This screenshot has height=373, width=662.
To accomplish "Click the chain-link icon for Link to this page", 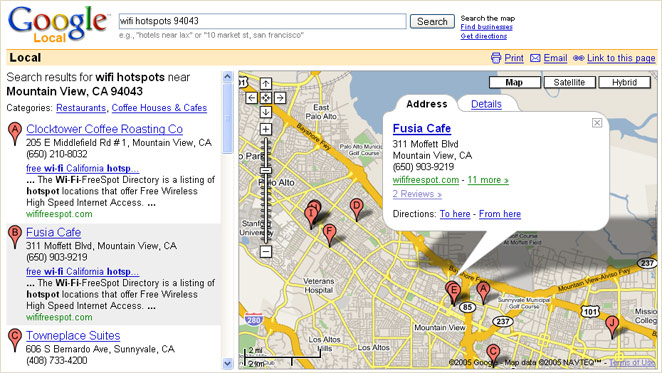I will 578,58.
